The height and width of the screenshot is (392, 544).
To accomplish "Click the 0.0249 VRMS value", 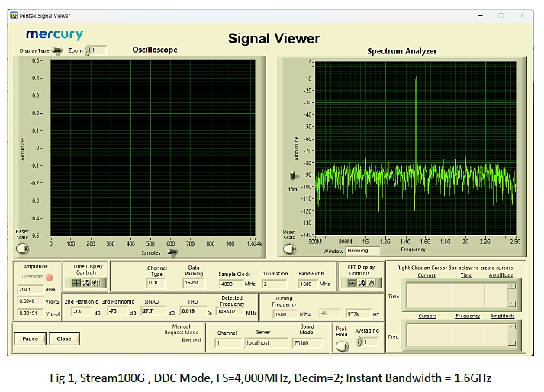I will coord(31,301).
